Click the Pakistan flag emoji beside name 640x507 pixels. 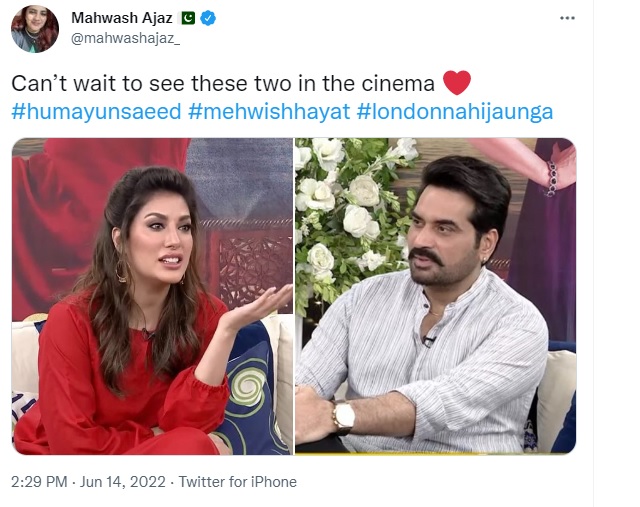pyautogui.click(x=188, y=18)
